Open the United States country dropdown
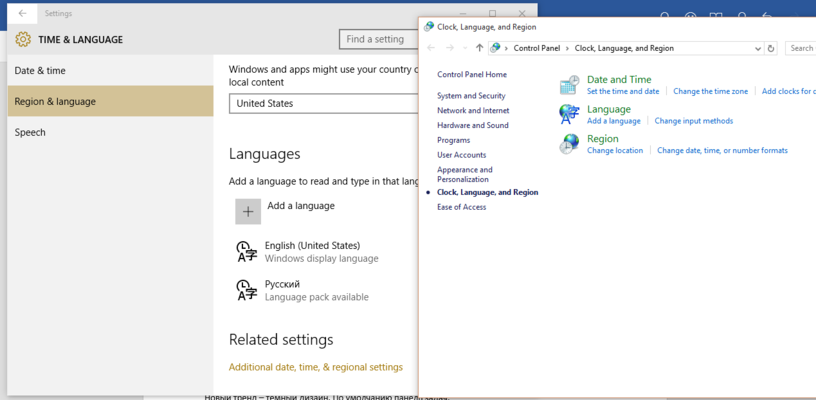 (324, 104)
